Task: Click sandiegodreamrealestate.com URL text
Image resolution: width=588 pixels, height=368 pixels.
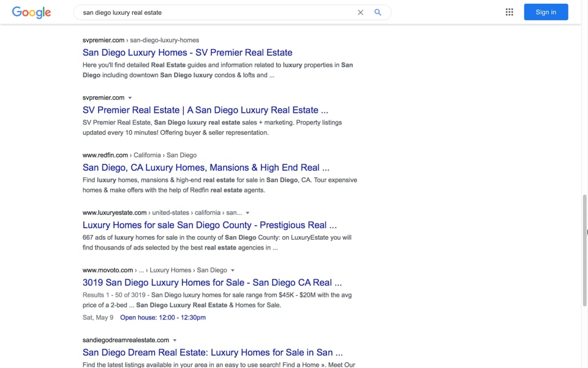Action: click(126, 340)
